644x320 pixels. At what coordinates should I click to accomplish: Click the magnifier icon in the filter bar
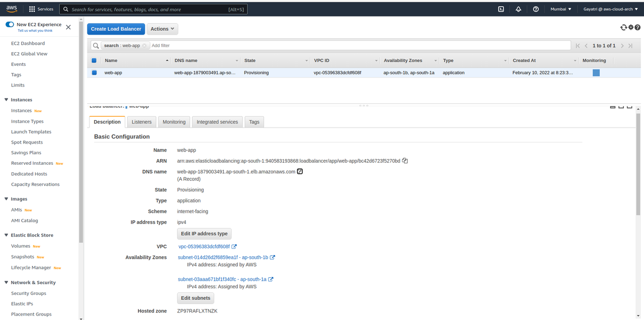(96, 45)
